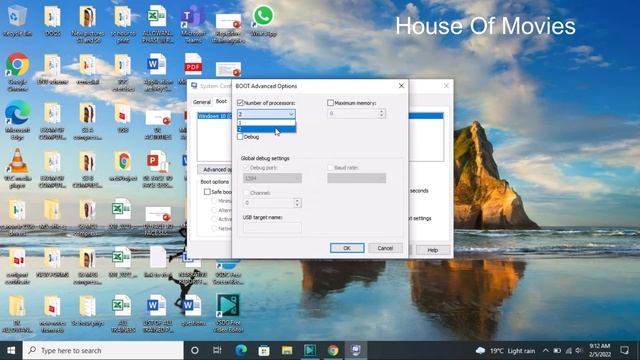Click the USB target name field
This screenshot has height=360, width=640.
coord(272,227)
